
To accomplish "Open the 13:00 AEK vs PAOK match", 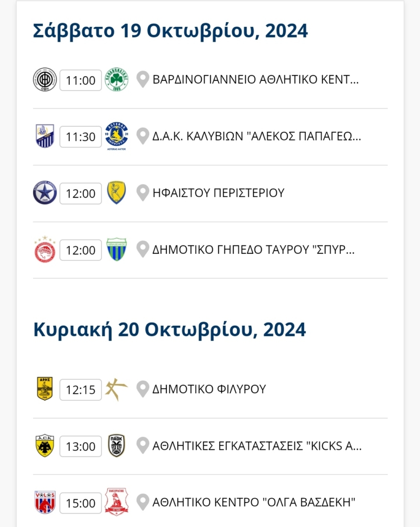I will point(211,446).
